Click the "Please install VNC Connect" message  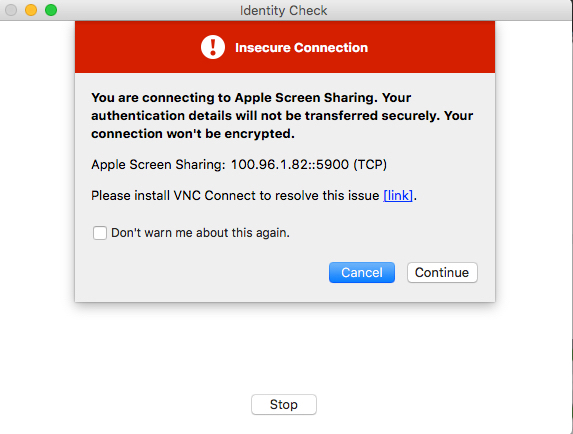254,195
